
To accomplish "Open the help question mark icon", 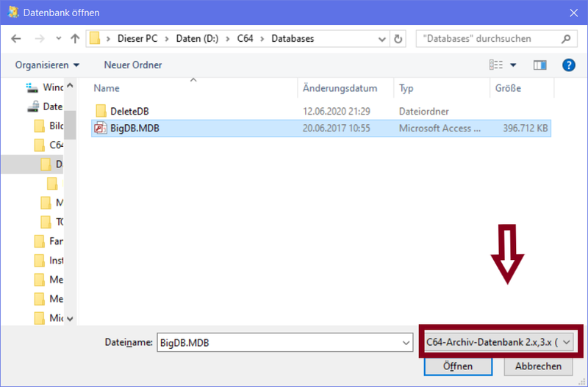I will click(568, 65).
